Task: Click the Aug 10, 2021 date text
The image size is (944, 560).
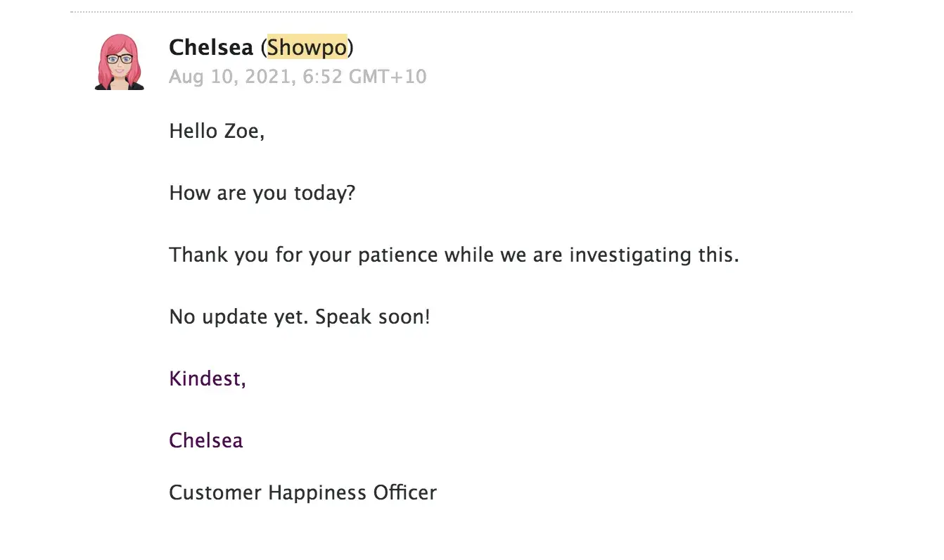Action: coord(231,77)
